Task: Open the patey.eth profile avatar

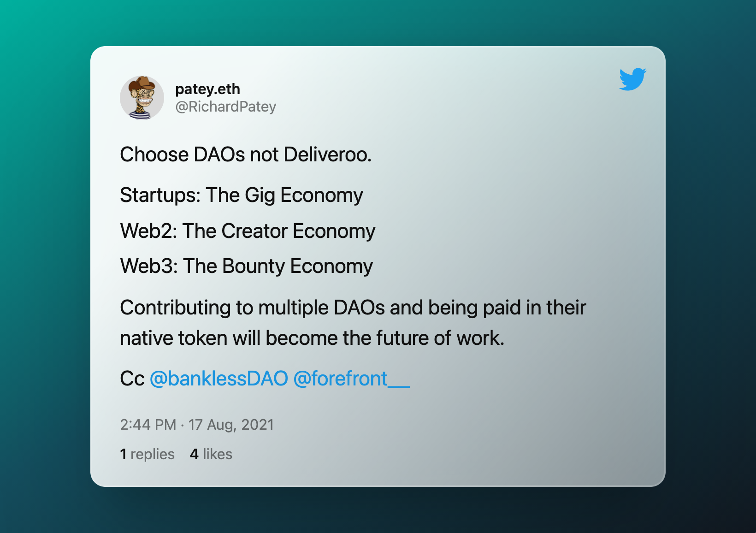Action: (x=142, y=98)
